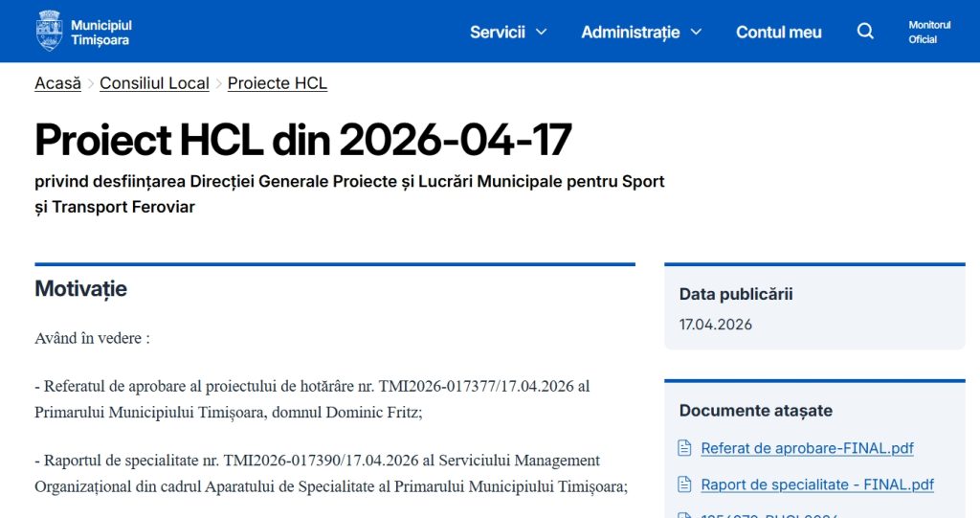Click file icon beside Referat de aprobare-FINAL.pdf
Image resolution: width=980 pixels, height=518 pixels.
(684, 448)
